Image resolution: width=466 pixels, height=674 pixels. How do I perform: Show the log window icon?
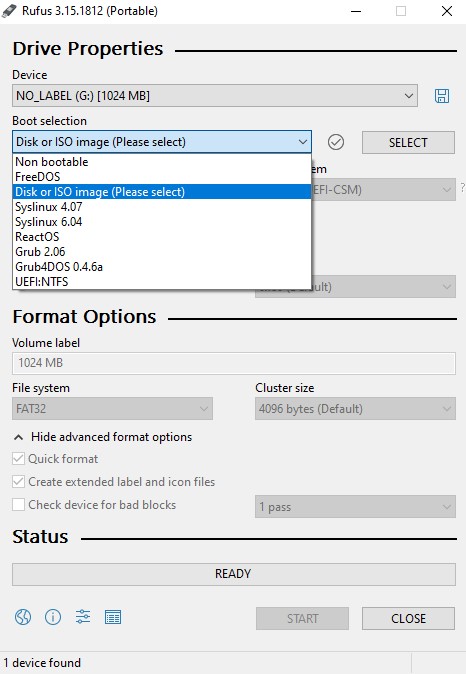tap(113, 617)
